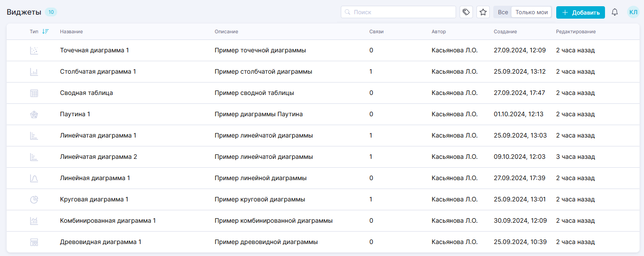Click the pie chart icon for Круговая диаграмма 1

(34, 200)
